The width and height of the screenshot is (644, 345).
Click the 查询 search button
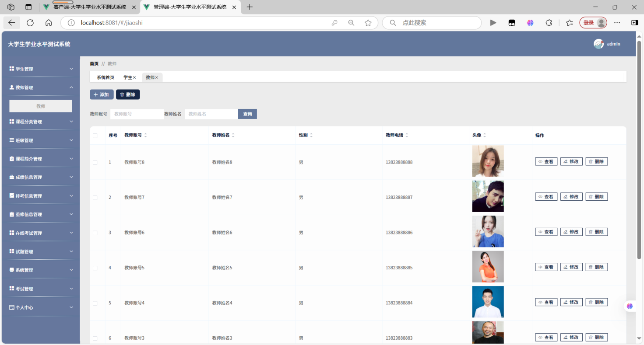(x=247, y=114)
